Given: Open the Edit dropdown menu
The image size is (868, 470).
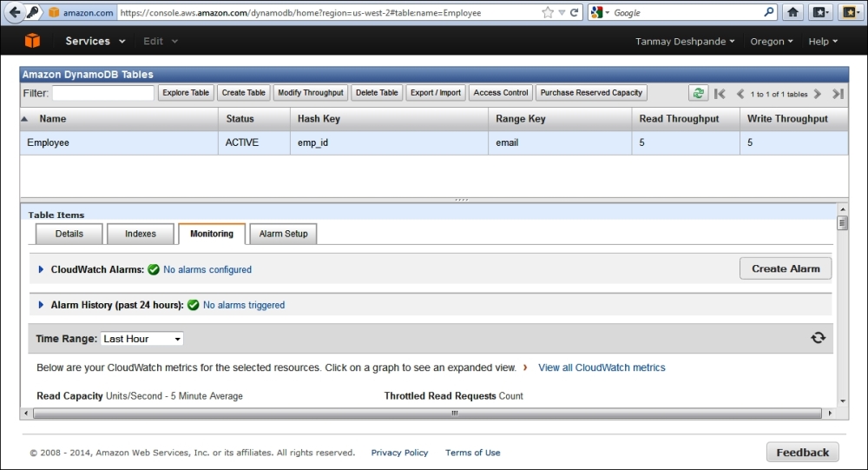Looking at the screenshot, I should click(161, 41).
